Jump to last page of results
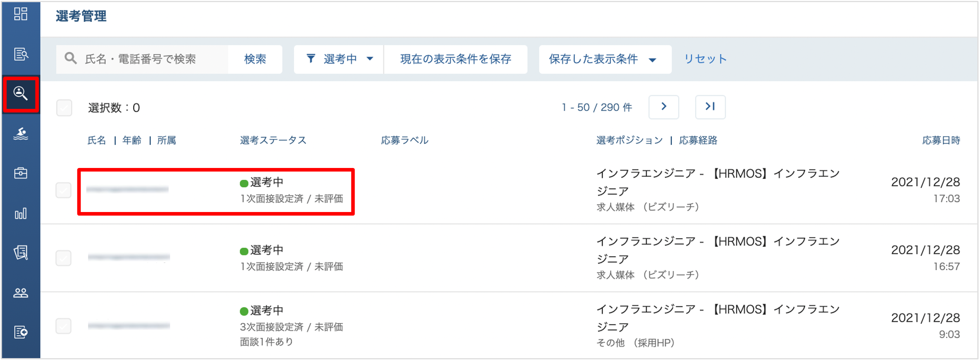 [710, 107]
